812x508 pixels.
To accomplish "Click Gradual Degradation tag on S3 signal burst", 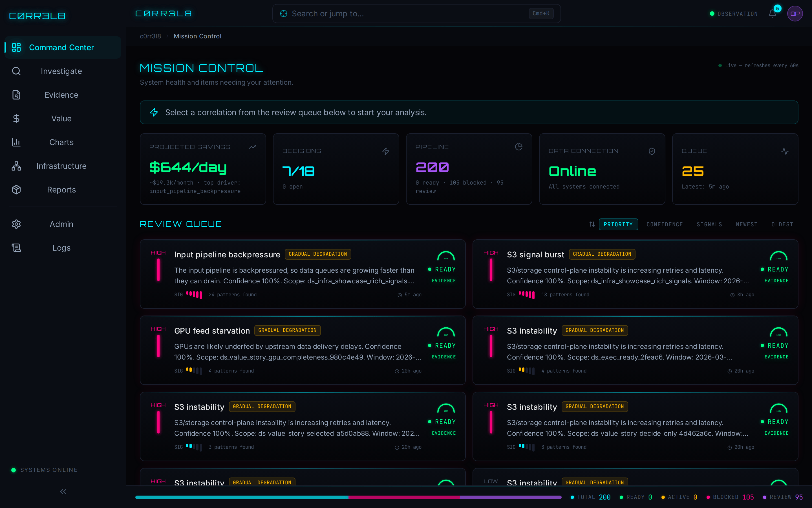I will [x=602, y=254].
